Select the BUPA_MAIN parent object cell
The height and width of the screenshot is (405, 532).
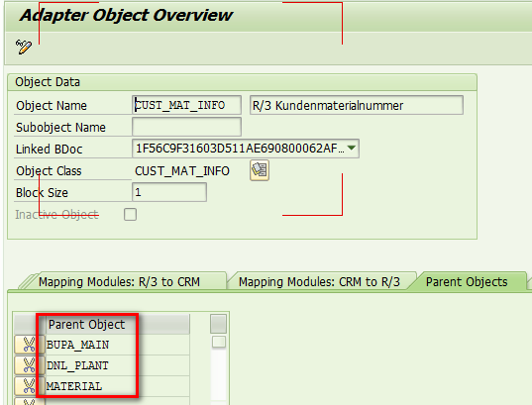[x=117, y=345]
